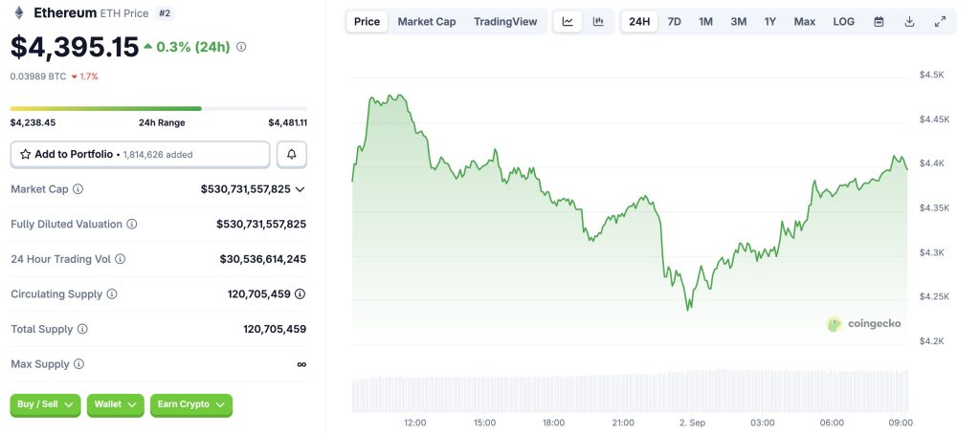The width and height of the screenshot is (980, 434).
Task: Toggle the LOG scale option
Action: (x=843, y=21)
